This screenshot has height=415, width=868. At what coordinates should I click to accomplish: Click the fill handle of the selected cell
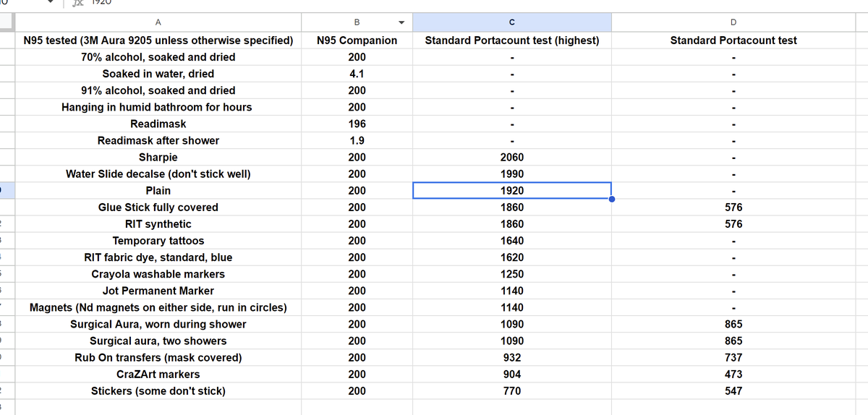(x=611, y=199)
